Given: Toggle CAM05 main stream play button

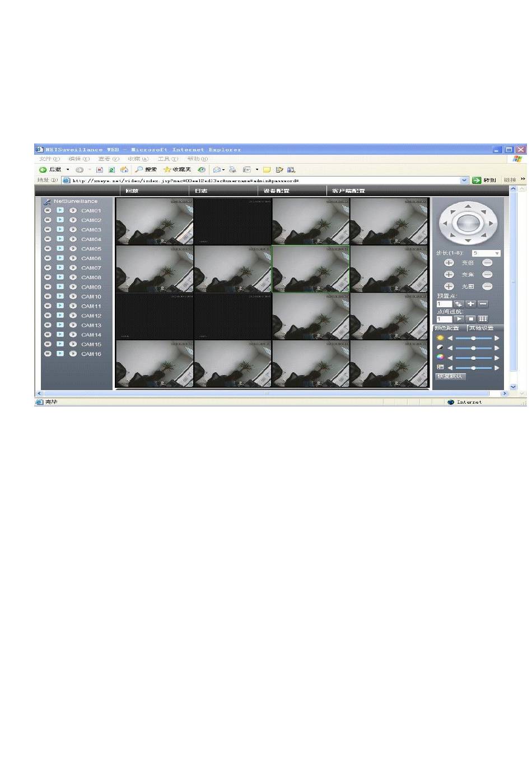Looking at the screenshot, I should [x=60, y=249].
